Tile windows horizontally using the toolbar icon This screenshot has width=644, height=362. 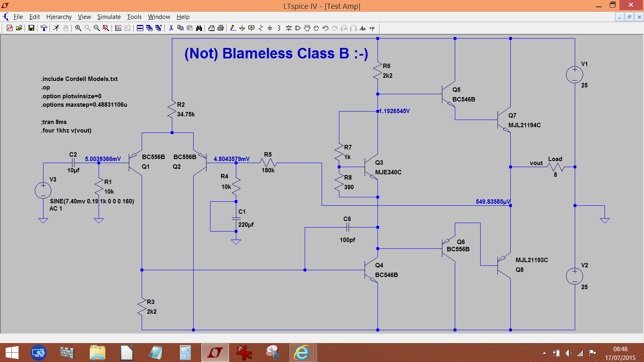[140, 28]
